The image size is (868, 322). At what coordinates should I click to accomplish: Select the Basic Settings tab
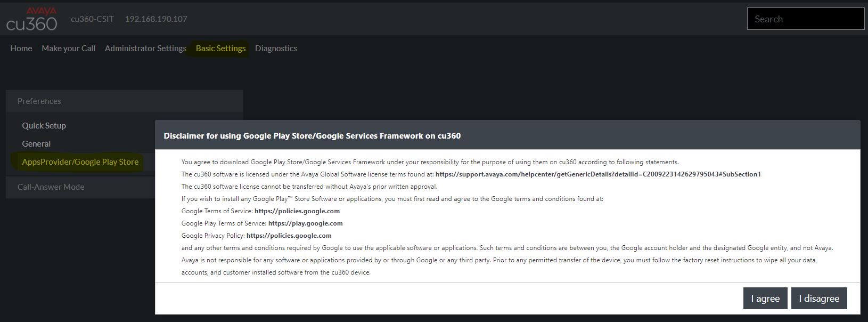pyautogui.click(x=220, y=48)
